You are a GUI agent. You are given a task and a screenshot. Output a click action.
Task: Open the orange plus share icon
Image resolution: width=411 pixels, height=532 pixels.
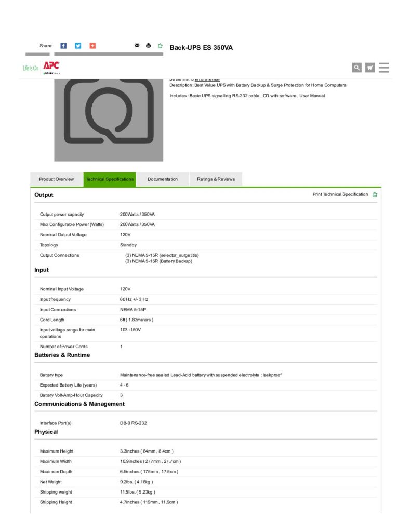pyautogui.click(x=92, y=46)
